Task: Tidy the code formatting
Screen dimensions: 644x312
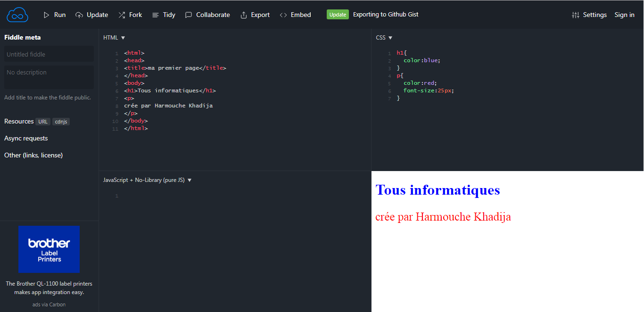Action: [x=164, y=15]
